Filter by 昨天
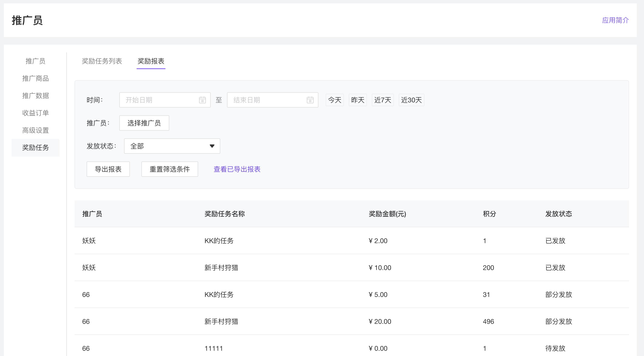644x356 pixels. 358,100
